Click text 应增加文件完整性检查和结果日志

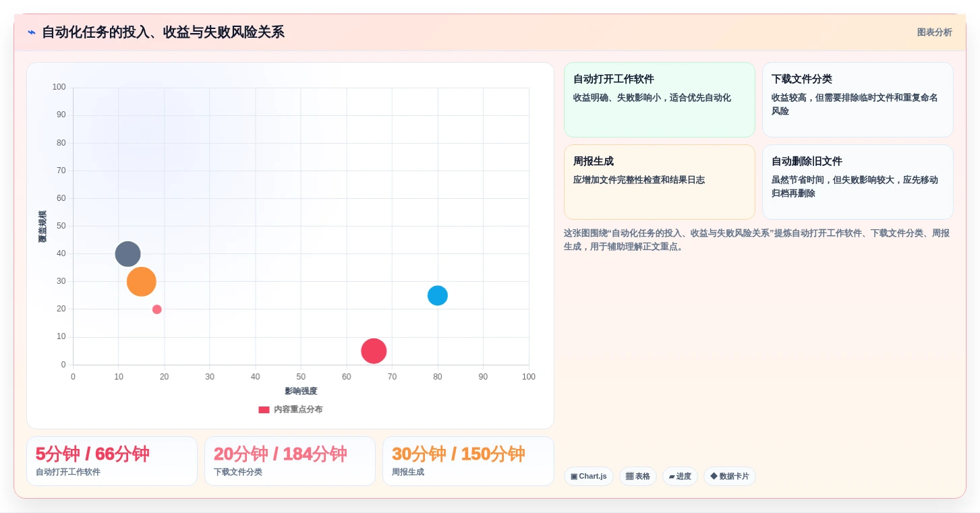pos(639,180)
